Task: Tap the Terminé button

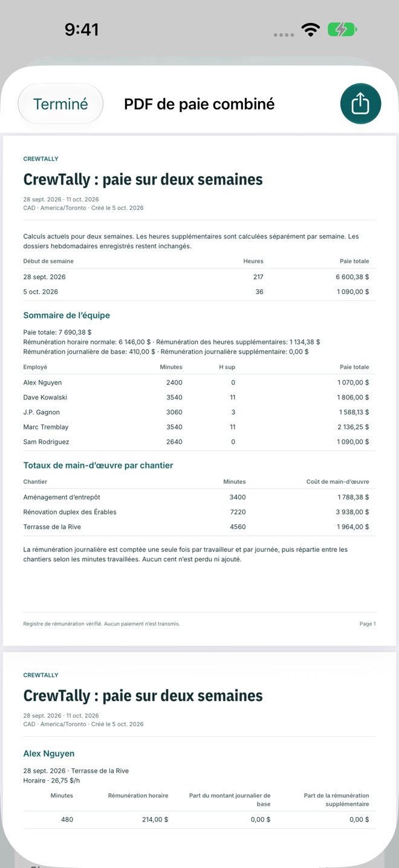Action: [x=60, y=104]
